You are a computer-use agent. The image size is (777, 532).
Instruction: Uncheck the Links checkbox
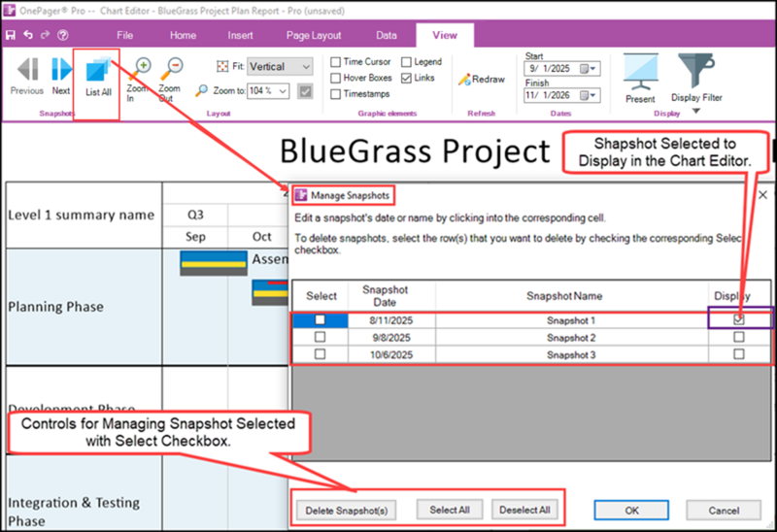pos(406,78)
